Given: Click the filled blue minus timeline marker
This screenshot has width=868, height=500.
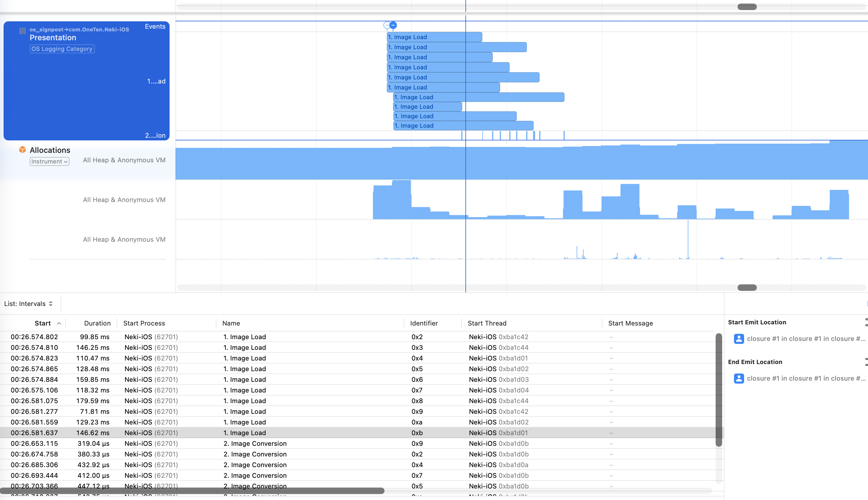Looking at the screenshot, I should click(393, 25).
